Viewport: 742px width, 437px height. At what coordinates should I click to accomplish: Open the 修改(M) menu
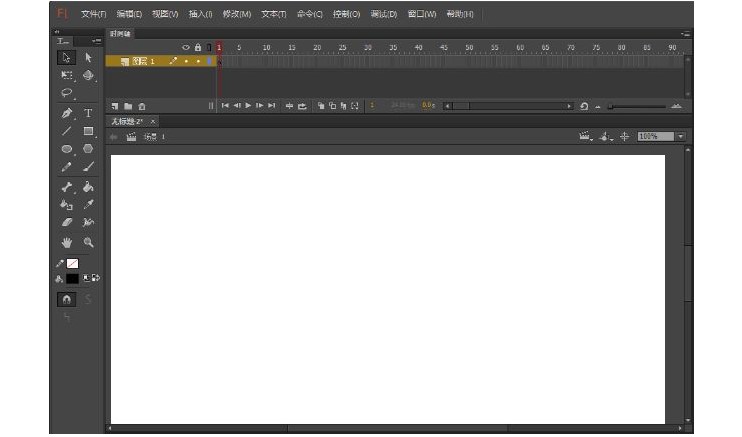[236, 14]
